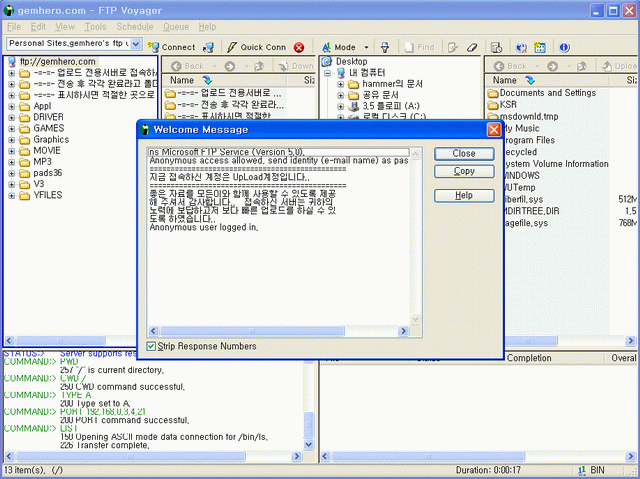Click the Connect toolbar button
The height and width of the screenshot is (479, 640).
point(172,47)
